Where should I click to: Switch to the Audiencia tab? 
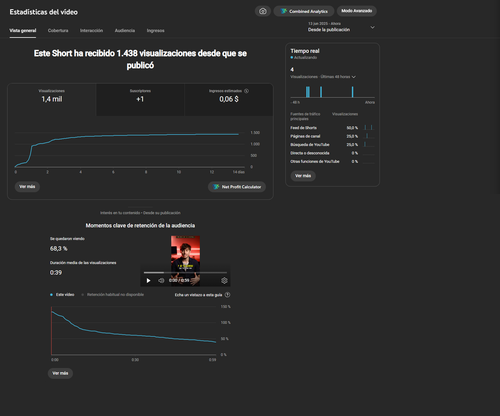pyautogui.click(x=125, y=31)
